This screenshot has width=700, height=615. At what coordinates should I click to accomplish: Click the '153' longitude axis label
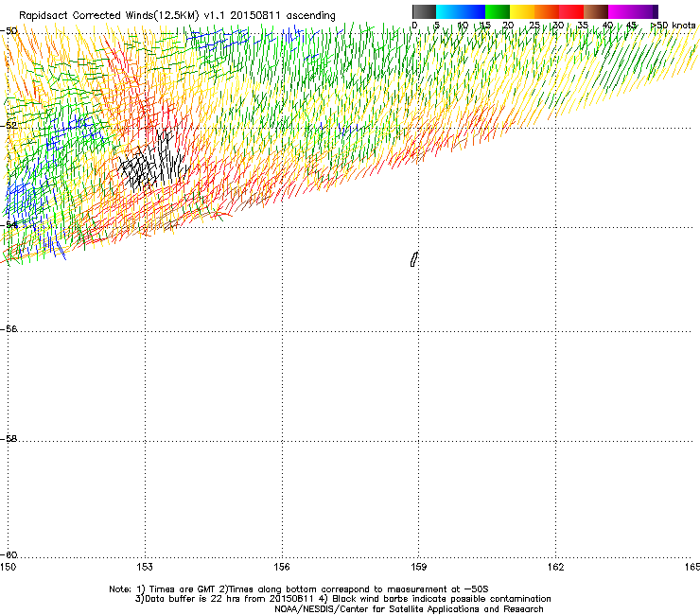coord(145,567)
